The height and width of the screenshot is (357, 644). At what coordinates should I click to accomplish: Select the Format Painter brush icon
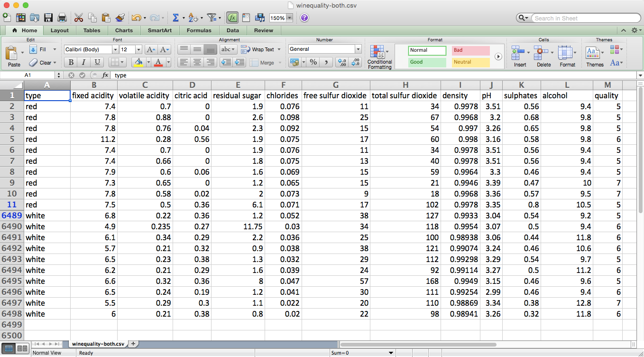120,17
